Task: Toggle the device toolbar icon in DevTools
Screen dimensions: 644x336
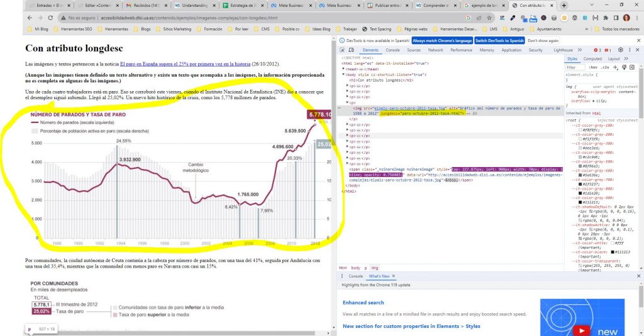Action: 351,50
